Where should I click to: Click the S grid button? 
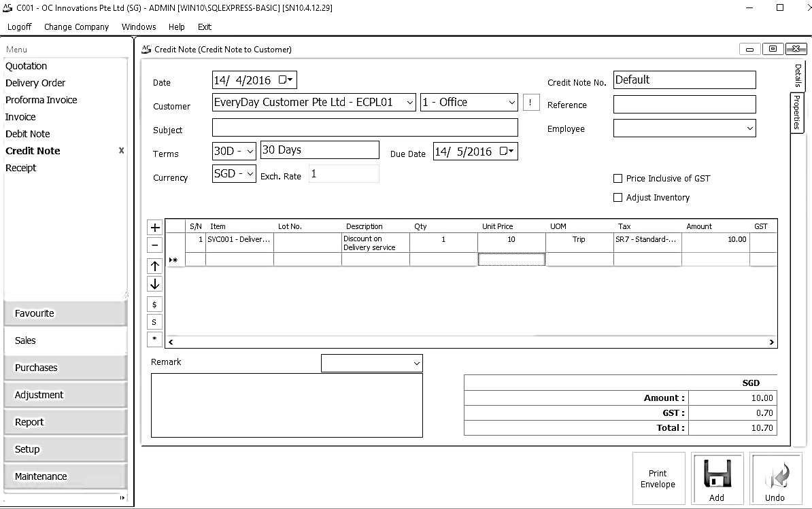click(x=154, y=322)
